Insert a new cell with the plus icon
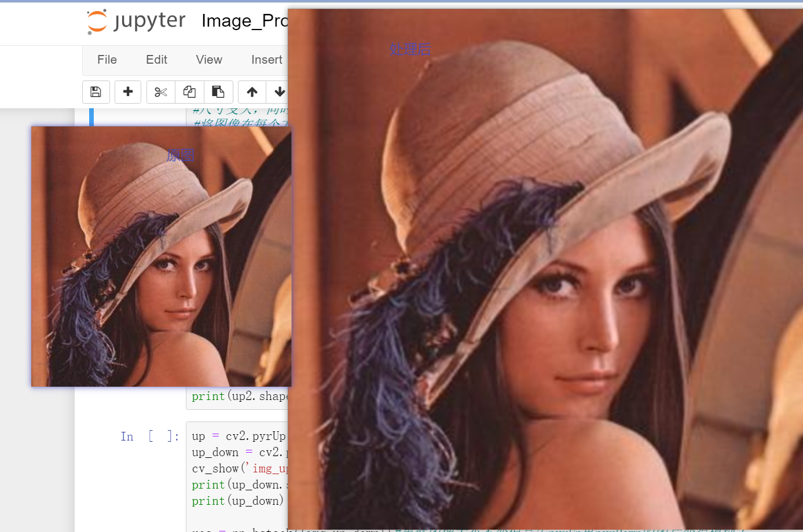Screen dimensions: 803x532 coord(128,92)
